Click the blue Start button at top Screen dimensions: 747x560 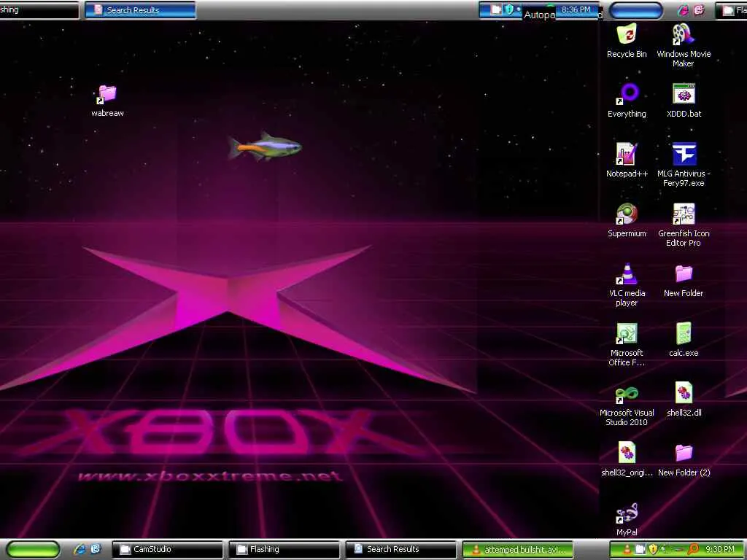pos(635,10)
